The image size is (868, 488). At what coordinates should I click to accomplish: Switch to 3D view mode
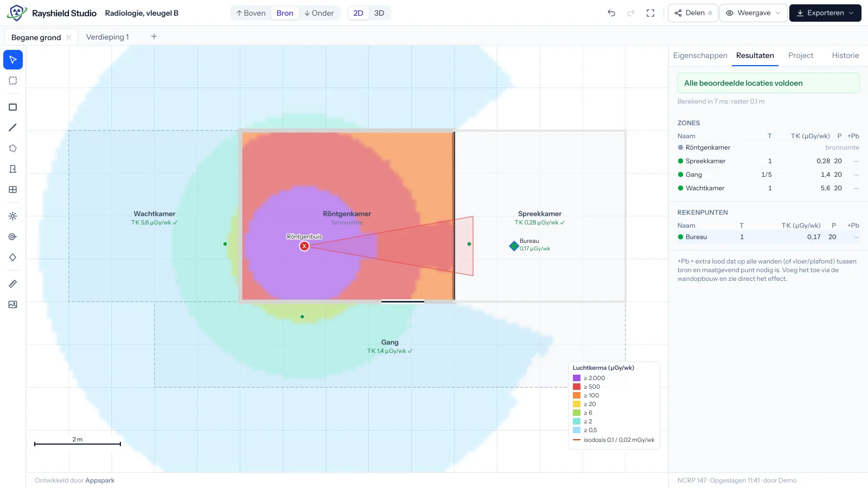379,13
